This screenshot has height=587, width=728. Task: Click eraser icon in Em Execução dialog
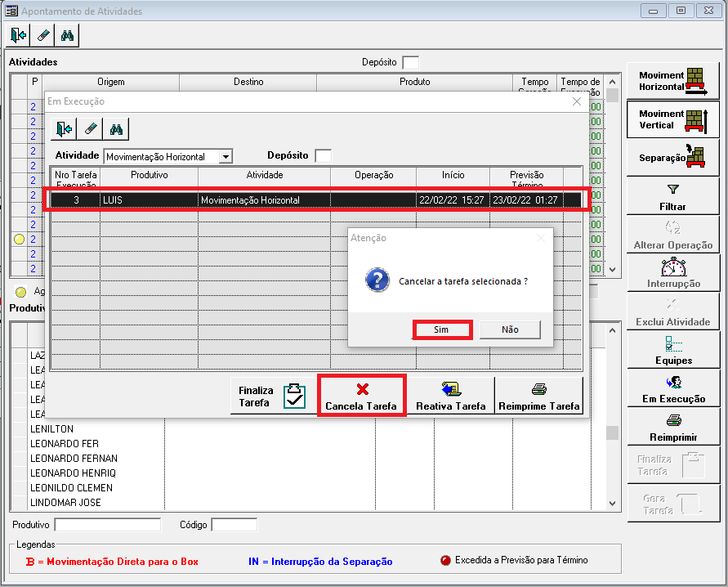coord(90,129)
